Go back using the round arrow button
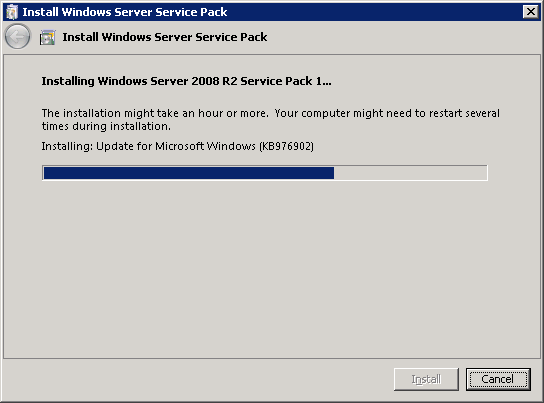This screenshot has height=403, width=544. (17, 36)
